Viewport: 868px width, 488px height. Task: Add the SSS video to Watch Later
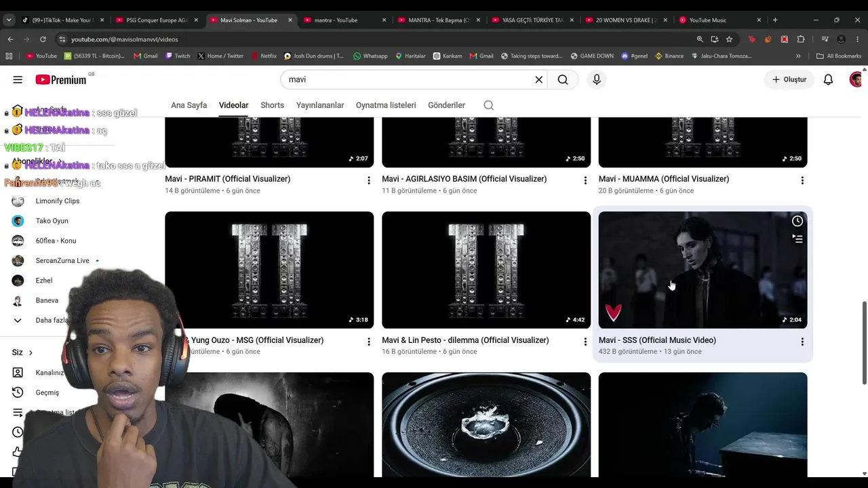tap(797, 221)
